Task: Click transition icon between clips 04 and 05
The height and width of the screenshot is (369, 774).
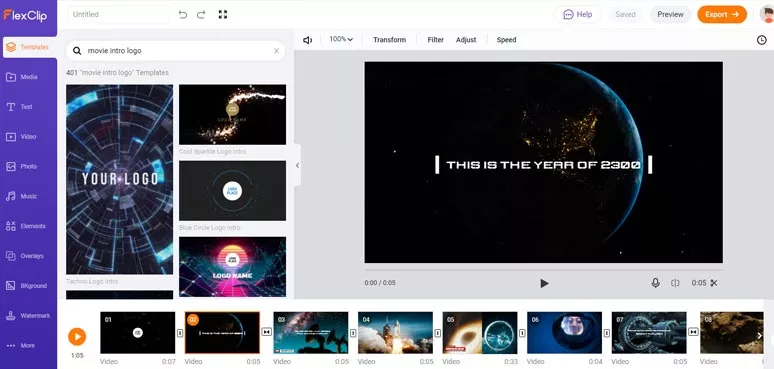Action: 437,332
